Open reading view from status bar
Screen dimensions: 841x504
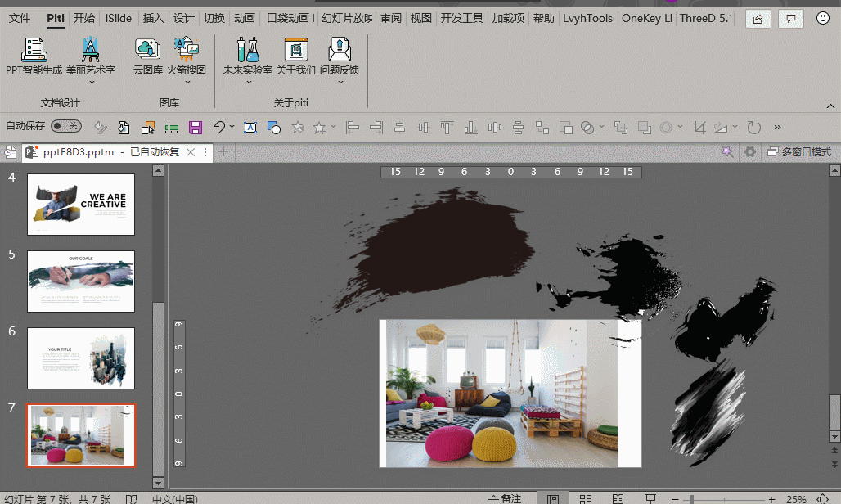coord(618,498)
